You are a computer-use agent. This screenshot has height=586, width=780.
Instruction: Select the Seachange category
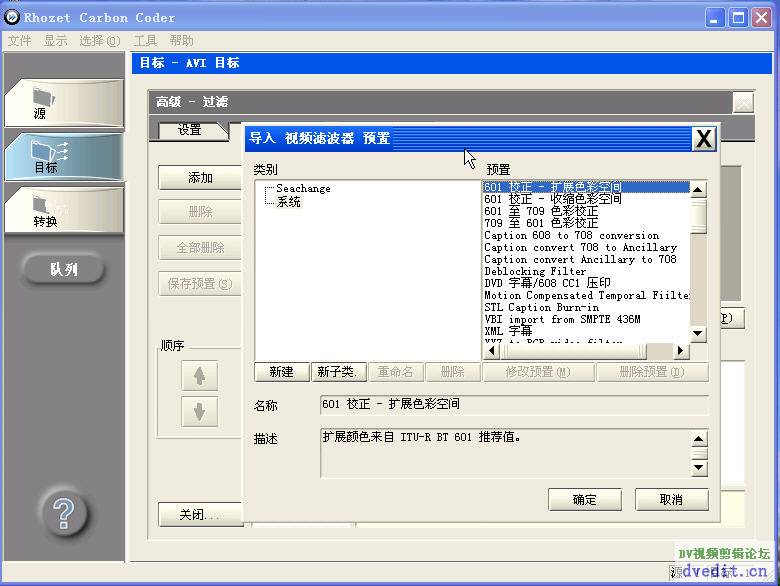coord(303,189)
